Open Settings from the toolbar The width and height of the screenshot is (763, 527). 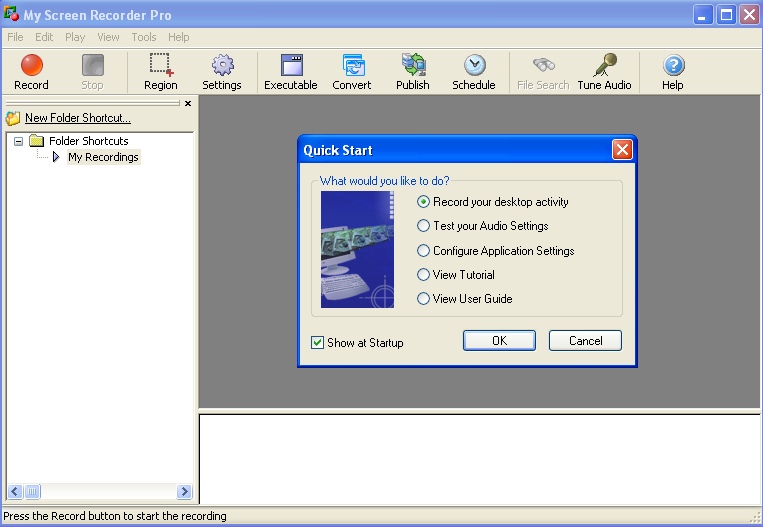click(222, 72)
